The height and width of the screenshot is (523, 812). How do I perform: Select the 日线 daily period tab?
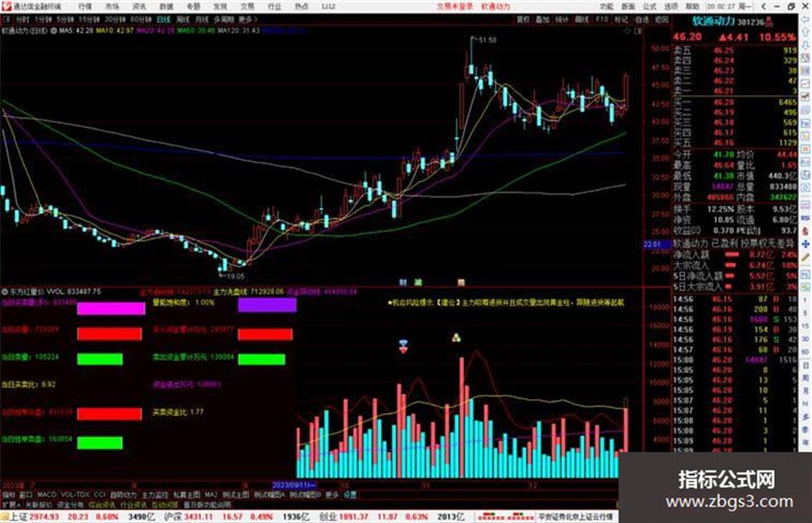click(x=163, y=20)
